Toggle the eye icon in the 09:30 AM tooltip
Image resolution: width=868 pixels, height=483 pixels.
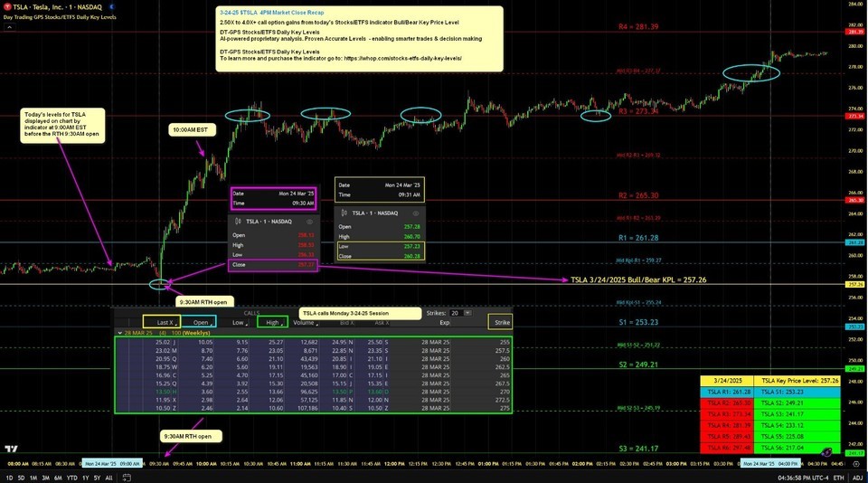pyautogui.click(x=309, y=222)
